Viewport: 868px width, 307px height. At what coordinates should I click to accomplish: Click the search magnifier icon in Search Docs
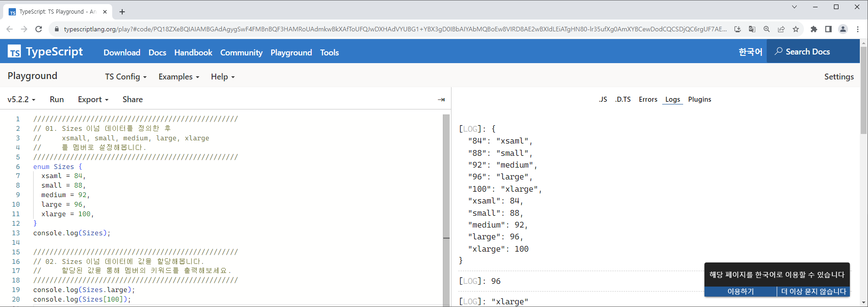779,51
